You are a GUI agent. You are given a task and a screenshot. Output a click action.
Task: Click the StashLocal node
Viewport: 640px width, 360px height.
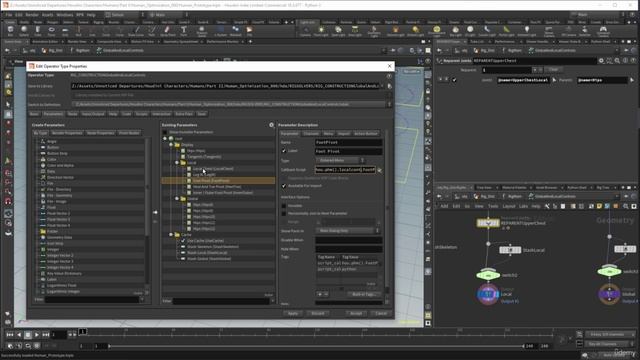click(x=510, y=250)
